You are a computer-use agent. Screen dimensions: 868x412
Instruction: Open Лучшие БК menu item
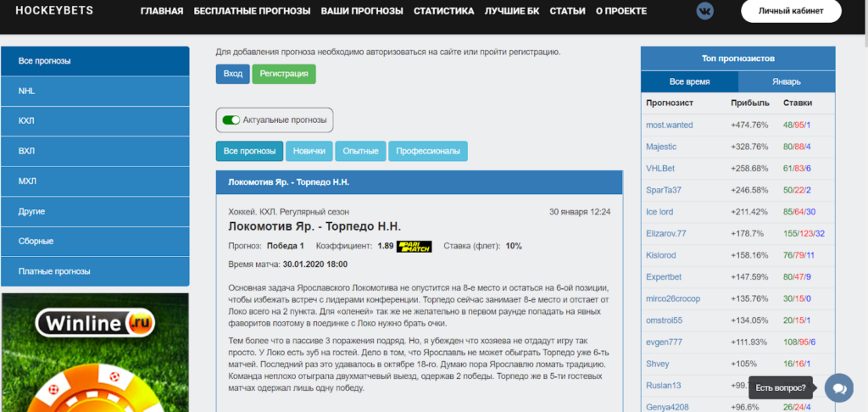512,11
